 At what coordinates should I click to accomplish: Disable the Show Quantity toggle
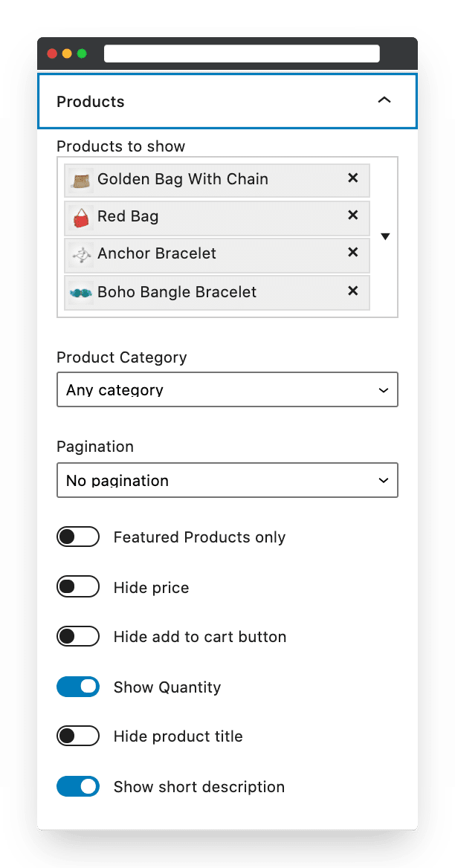click(x=78, y=687)
